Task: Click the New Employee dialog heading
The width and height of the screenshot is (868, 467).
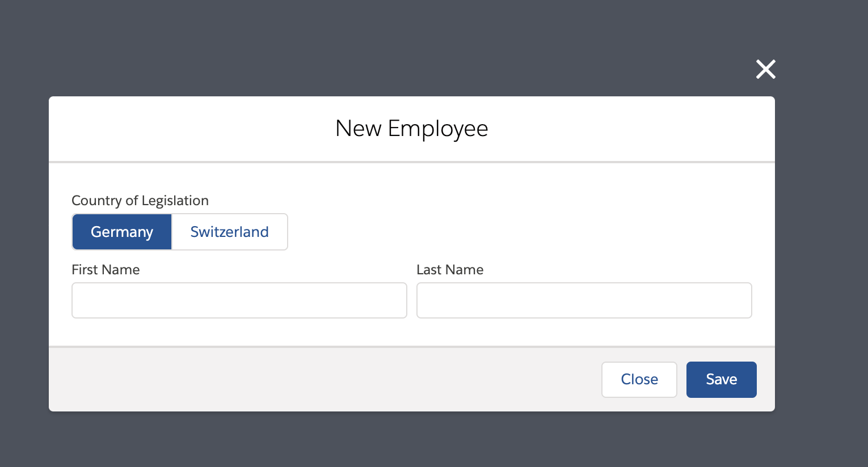Action: coord(411,129)
